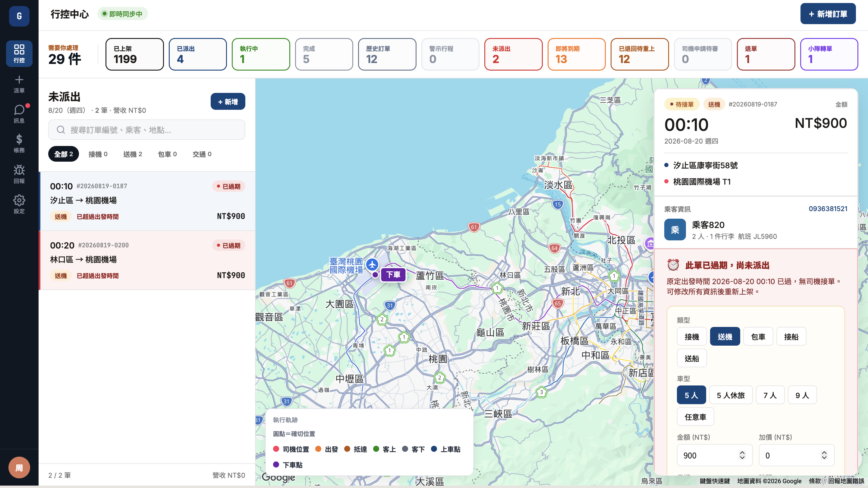The width and height of the screenshot is (868, 488).
Task: Call passenger phone 0936381521
Action: (x=828, y=209)
